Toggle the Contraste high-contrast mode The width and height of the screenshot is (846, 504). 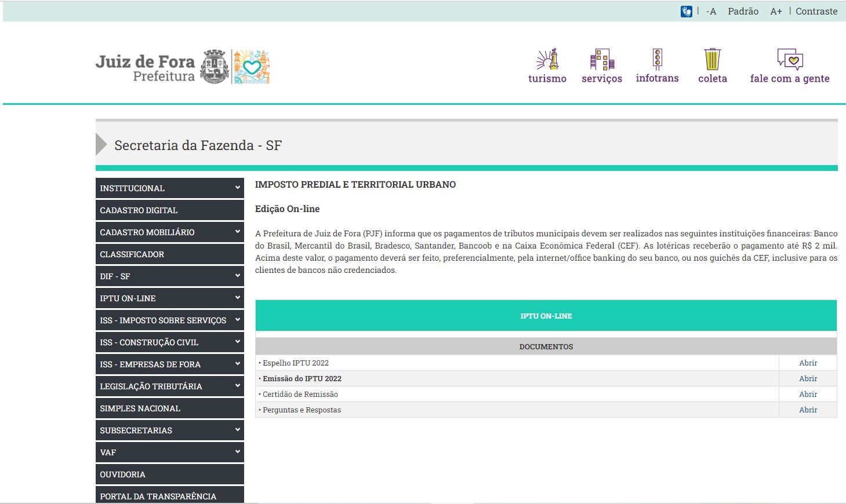click(816, 12)
